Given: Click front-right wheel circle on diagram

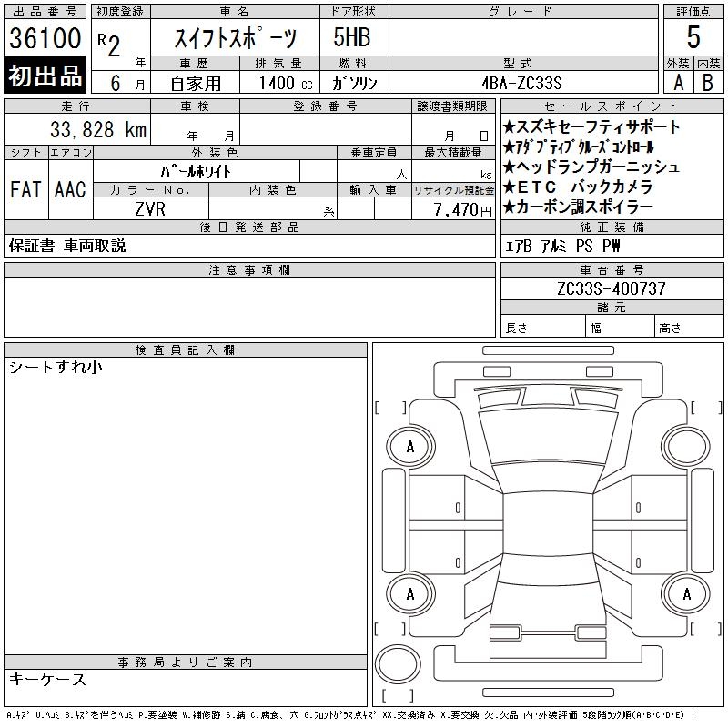Looking at the screenshot, I should click(686, 446).
